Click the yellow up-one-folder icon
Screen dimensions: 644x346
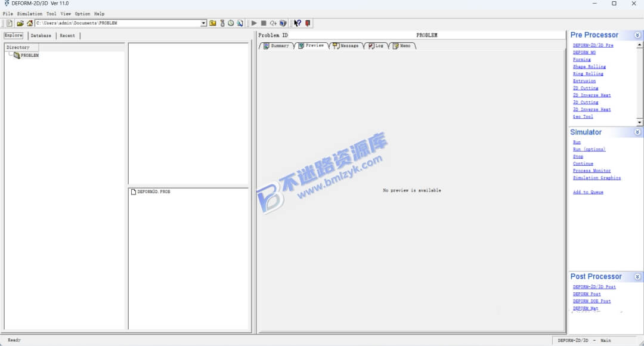[213, 23]
